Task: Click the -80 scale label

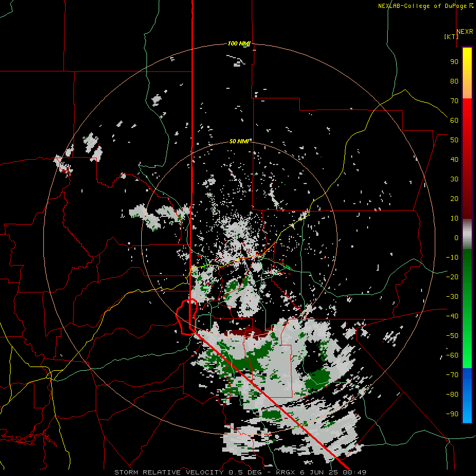Action: [x=452, y=395]
